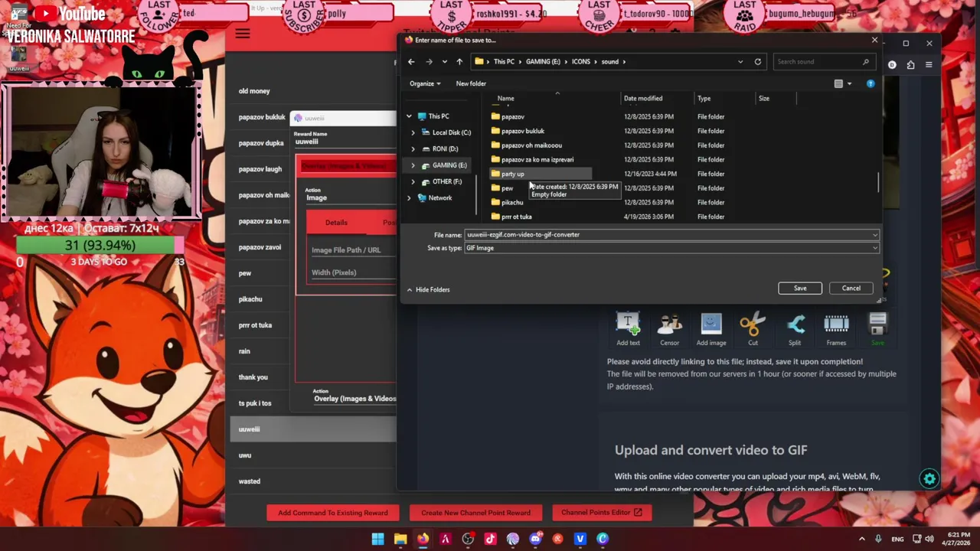Click the dialog help question icon
Screen dimensions: 980x551
[871, 83]
